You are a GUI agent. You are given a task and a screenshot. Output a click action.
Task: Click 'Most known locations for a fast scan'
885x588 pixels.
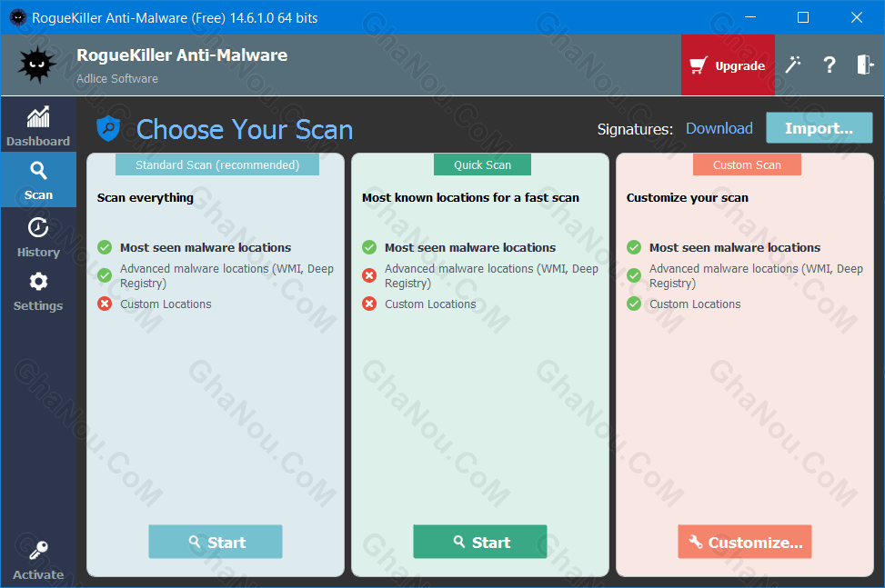(x=470, y=198)
